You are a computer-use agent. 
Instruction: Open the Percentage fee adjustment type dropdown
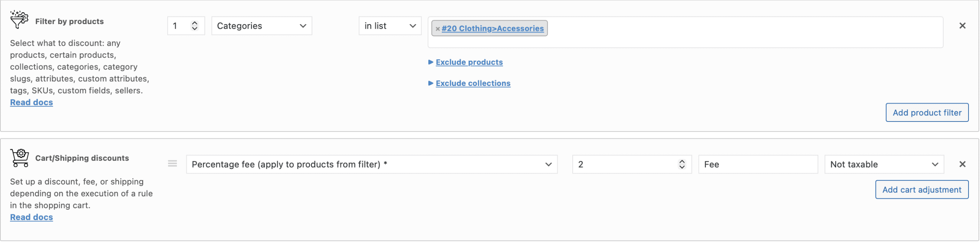click(x=371, y=164)
